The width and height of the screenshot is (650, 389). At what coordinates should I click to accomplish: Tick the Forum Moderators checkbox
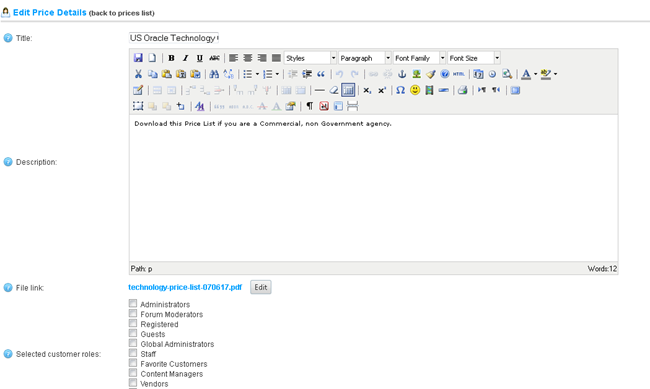133,314
